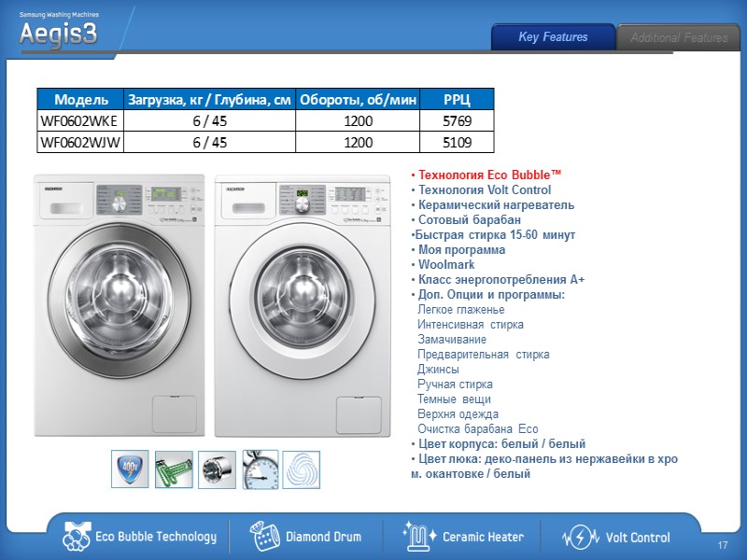Click the РРЦ column header
The image size is (747, 560).
click(457, 100)
